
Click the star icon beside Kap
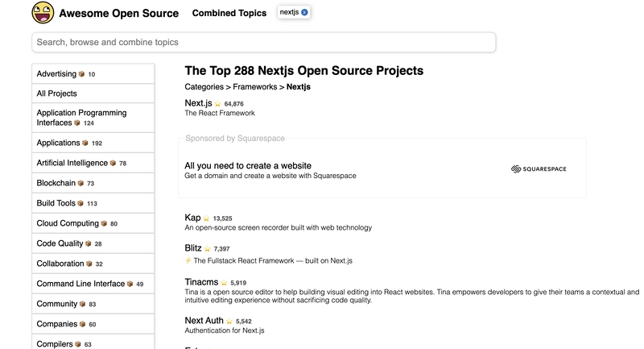(x=206, y=218)
